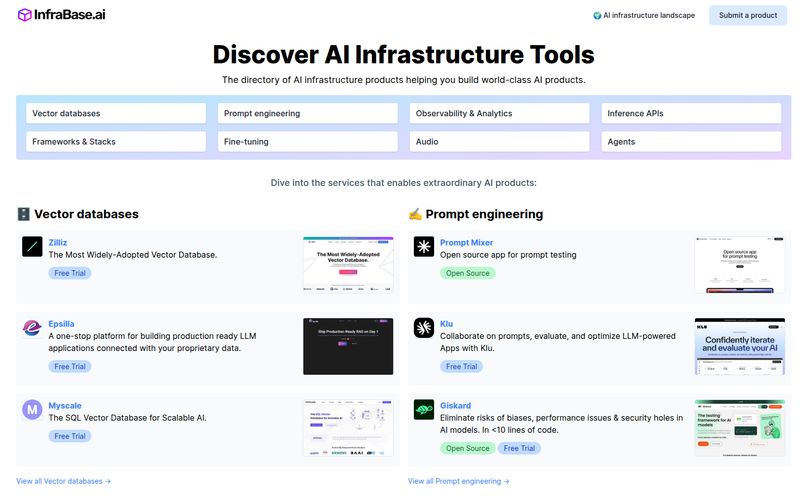Click the writing hand emoji by Prompt engineering
This screenshot has height=496, width=800.
point(415,214)
